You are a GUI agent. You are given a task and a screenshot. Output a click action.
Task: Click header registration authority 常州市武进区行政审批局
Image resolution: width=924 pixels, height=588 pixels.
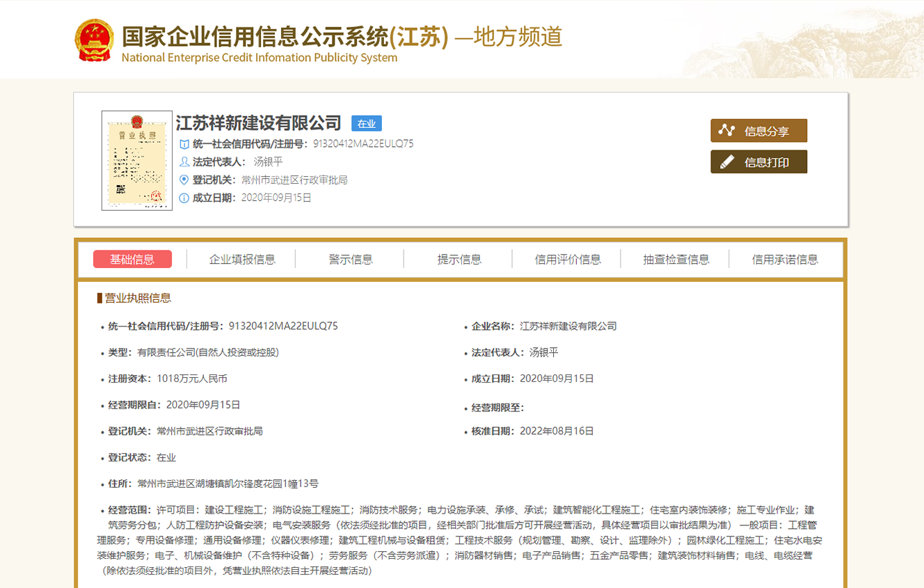pos(294,180)
